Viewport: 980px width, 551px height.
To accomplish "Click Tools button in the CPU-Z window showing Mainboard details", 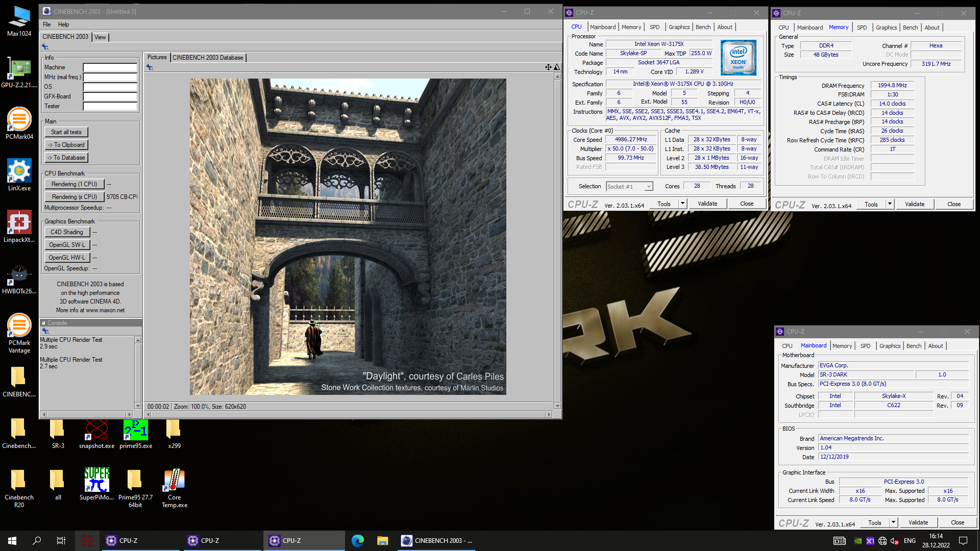I will [875, 522].
